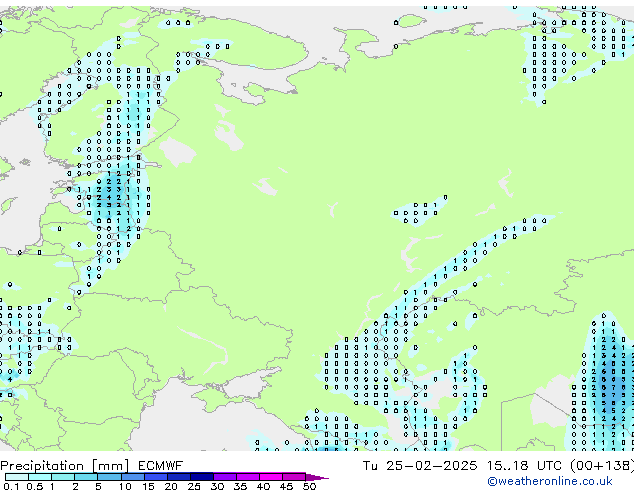634x490 pixels.
Task: Pick the 35–40 mm legend color box
Action: [247, 477]
